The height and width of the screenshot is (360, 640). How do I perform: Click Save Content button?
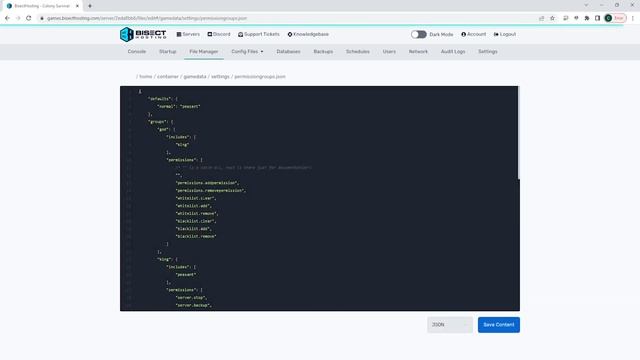point(499,325)
